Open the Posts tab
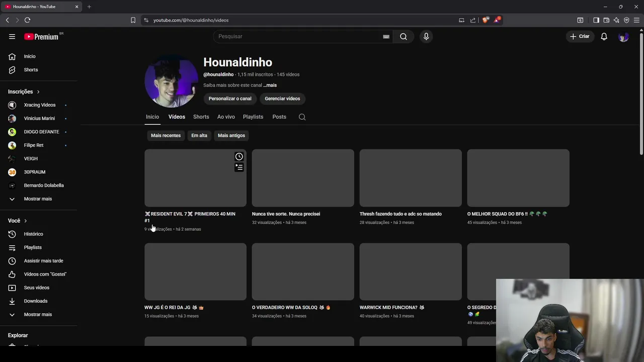Viewport: 644px width, 362px height. click(279, 117)
